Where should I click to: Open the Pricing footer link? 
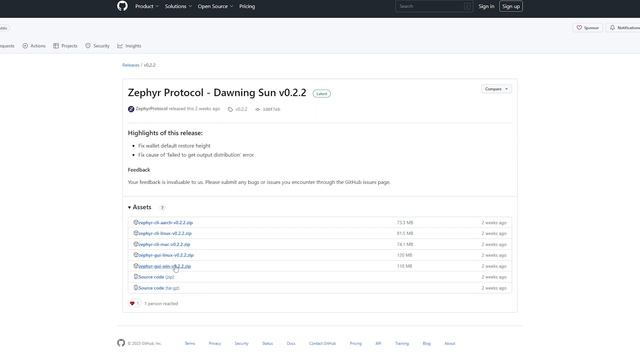pos(356,343)
